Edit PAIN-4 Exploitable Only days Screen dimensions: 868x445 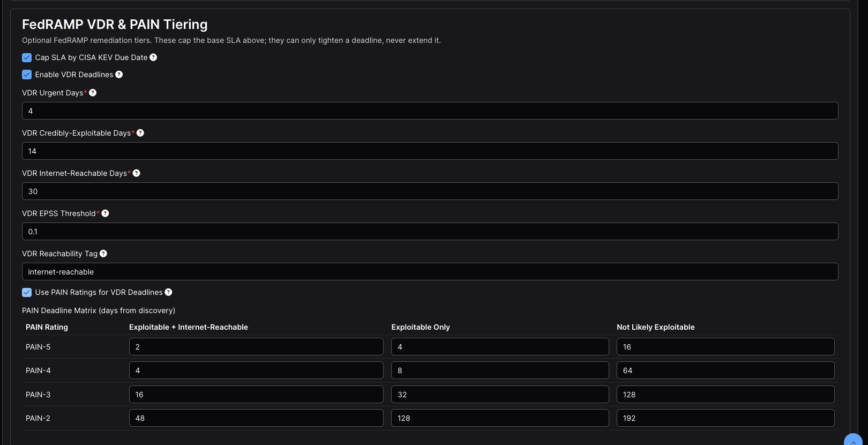pyautogui.click(x=500, y=370)
